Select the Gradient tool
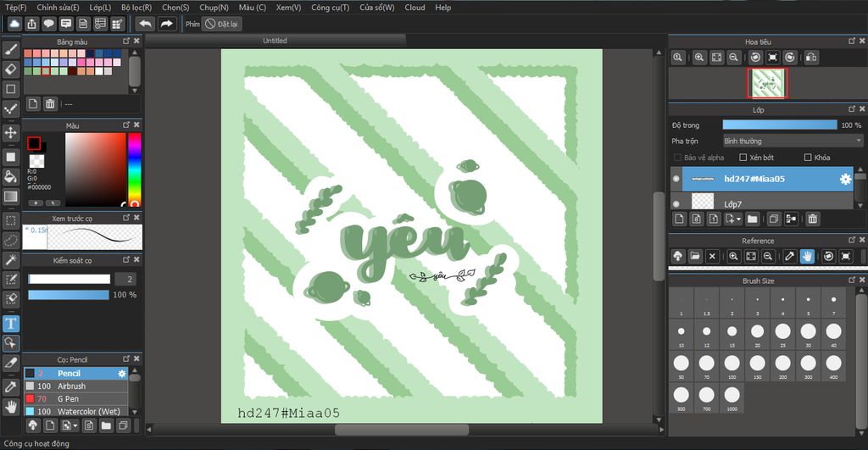Viewport: 868px width, 450px height. click(x=10, y=197)
